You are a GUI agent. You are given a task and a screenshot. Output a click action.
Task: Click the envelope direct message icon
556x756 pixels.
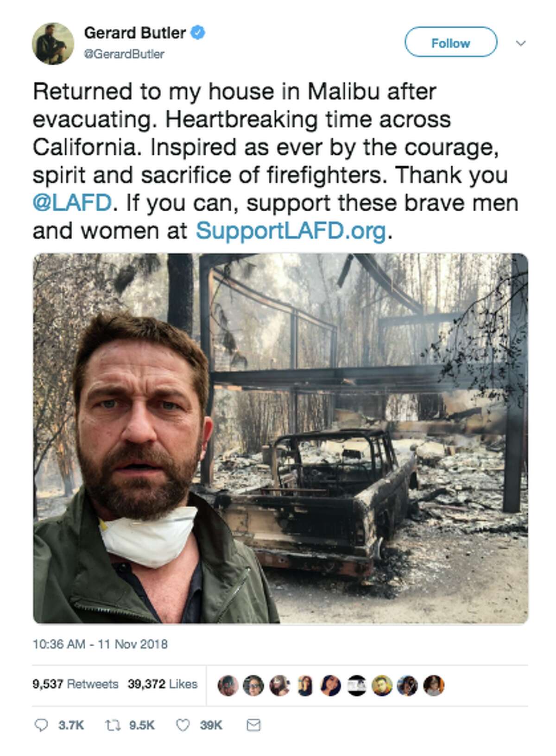click(253, 725)
